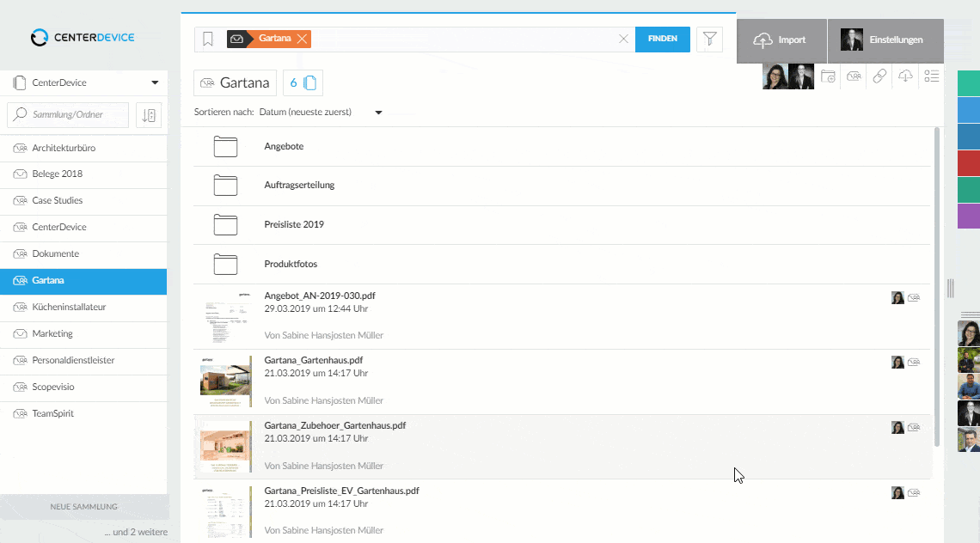The image size is (980, 543).
Task: Click the Gartana collection title box
Action: tap(235, 82)
